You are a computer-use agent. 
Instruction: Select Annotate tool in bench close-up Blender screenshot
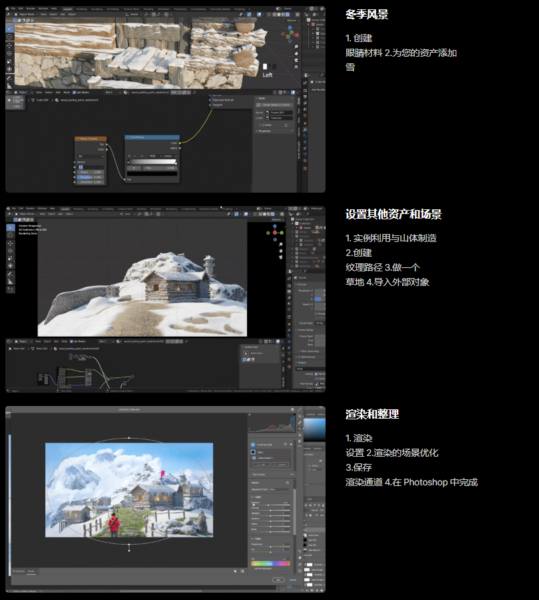click(x=10, y=78)
